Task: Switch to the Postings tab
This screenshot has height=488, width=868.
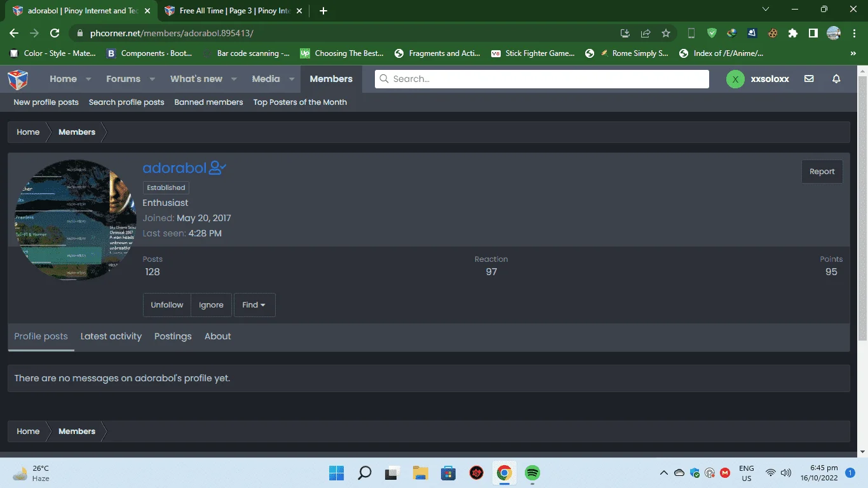Action: point(173,336)
